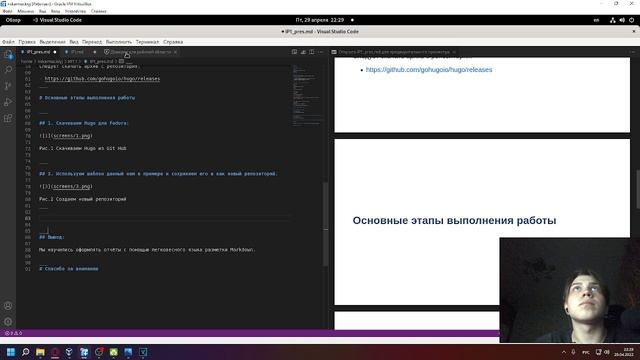Click the code minimap in the editor
The width and height of the screenshot is (640, 360).
click(x=307, y=96)
